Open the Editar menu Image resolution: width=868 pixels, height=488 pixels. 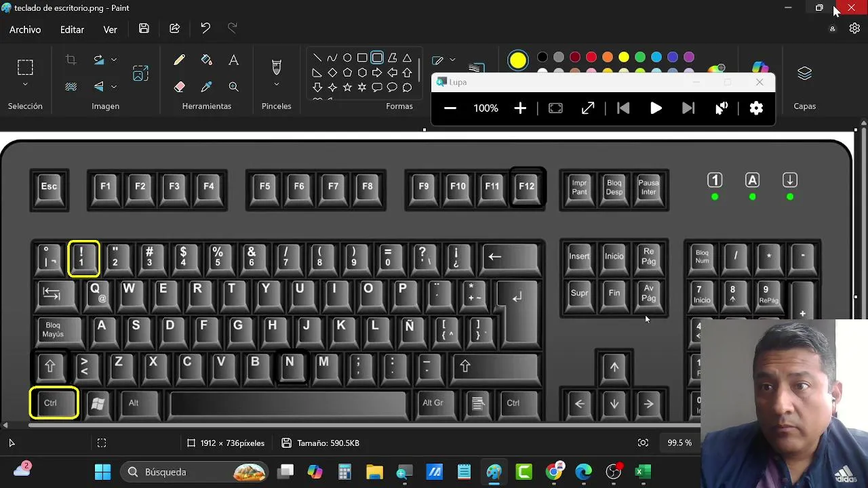(x=72, y=30)
